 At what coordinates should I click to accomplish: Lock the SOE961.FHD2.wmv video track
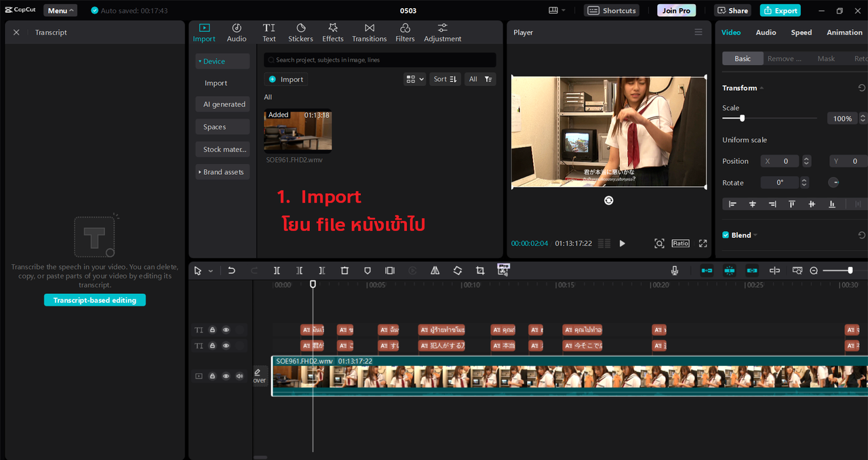[x=212, y=376]
